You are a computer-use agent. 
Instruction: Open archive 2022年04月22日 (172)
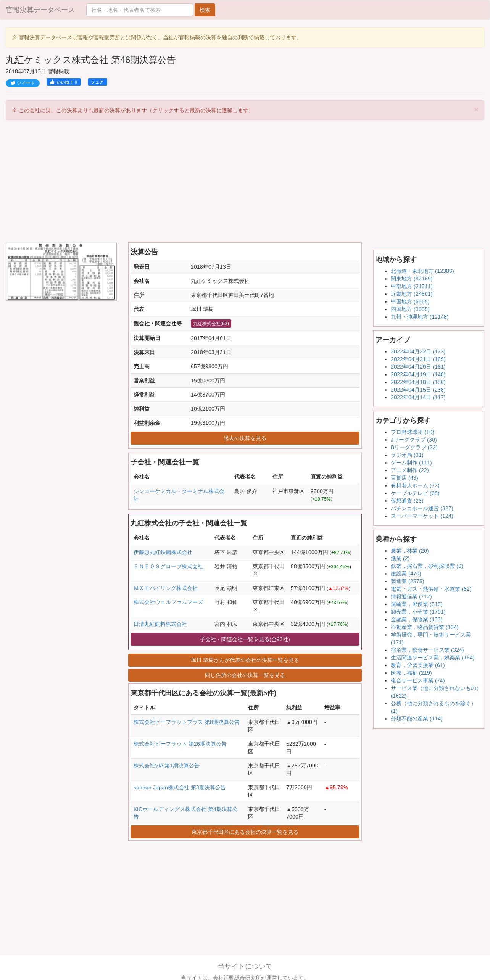click(x=418, y=351)
